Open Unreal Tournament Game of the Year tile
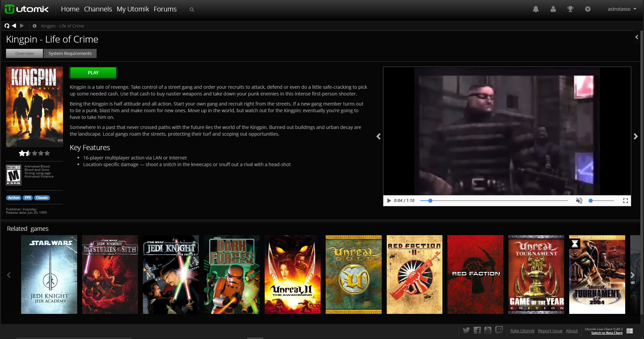This screenshot has width=644, height=339. pyautogui.click(x=536, y=274)
